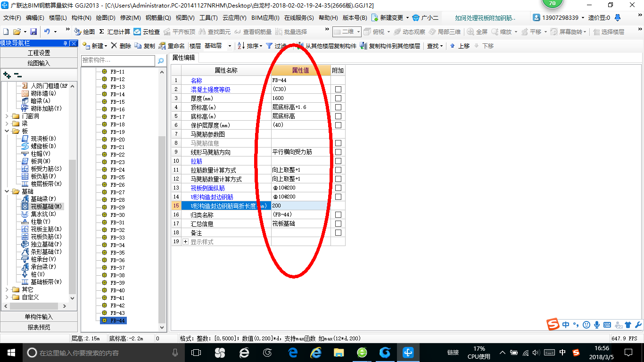Open Task View on taskbar
Image resolution: width=644 pixels, height=362 pixels.
196,352
